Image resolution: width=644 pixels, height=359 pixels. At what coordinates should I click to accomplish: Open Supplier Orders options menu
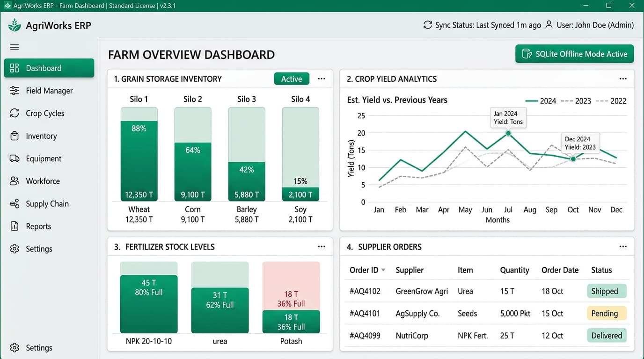(x=623, y=246)
